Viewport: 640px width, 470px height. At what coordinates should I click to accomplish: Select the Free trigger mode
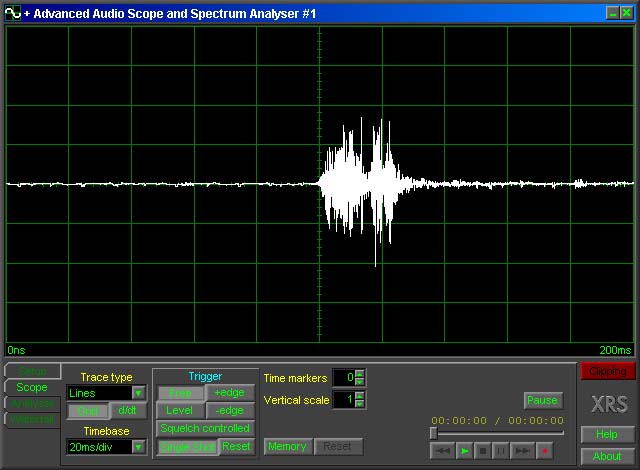pyautogui.click(x=180, y=393)
